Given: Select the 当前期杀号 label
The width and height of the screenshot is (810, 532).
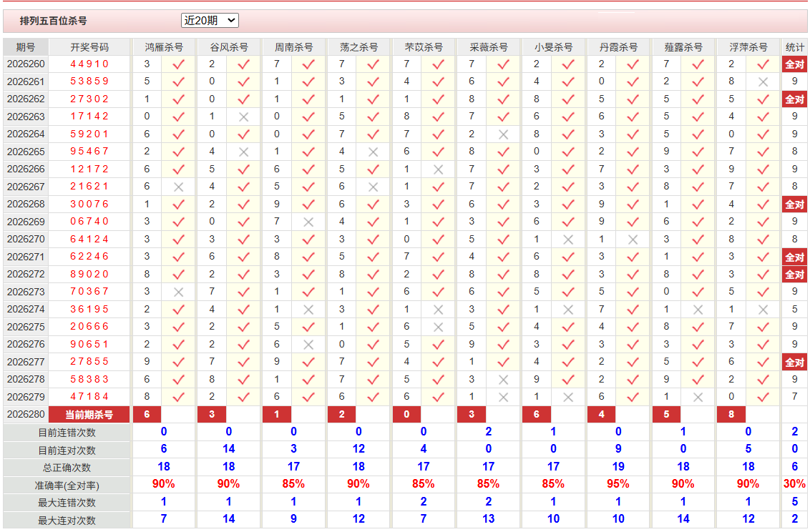Looking at the screenshot, I should [x=89, y=415].
